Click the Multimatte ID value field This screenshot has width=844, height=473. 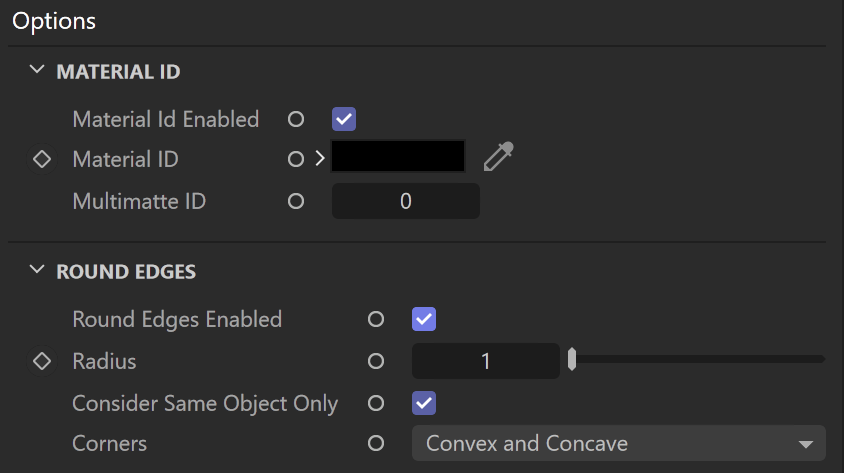click(406, 201)
